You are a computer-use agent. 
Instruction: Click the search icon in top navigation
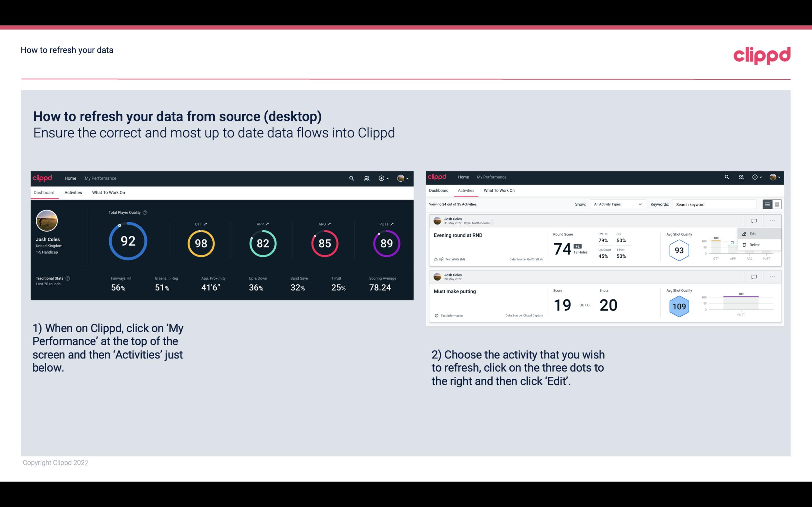tap(351, 177)
